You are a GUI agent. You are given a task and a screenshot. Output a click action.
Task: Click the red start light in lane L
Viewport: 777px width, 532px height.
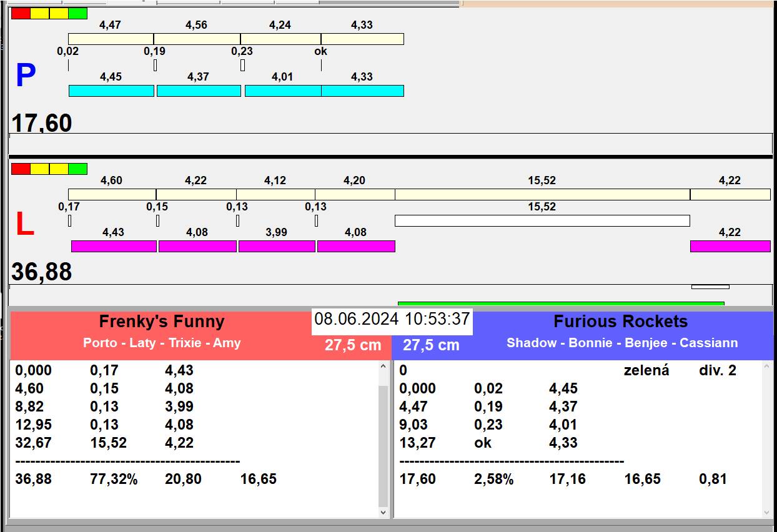tap(21, 169)
